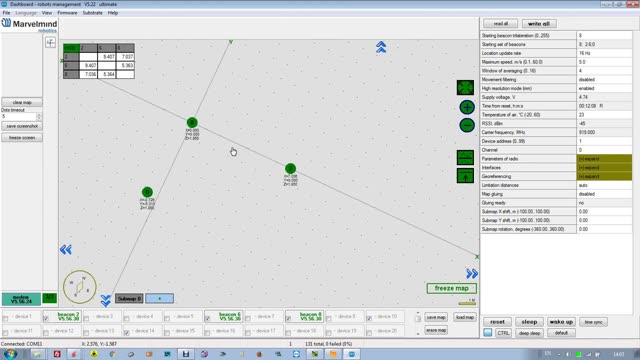Screen dimensions: 640x360
Task: Click the clear map button
Action: (22, 102)
